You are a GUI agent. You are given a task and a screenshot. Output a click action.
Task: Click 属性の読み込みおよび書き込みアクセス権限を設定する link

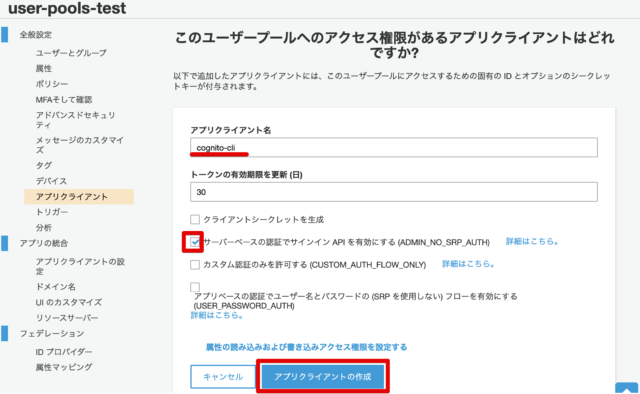click(x=307, y=347)
